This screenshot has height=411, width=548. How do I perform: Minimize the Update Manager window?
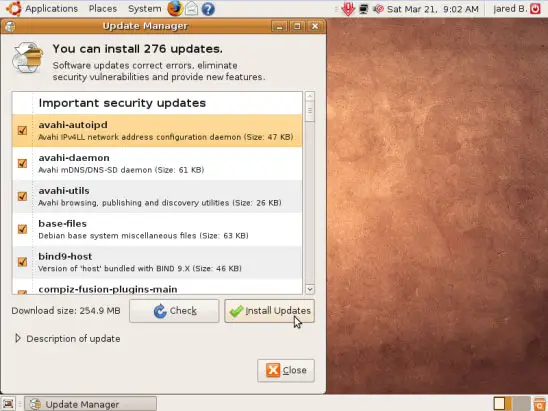pyautogui.click(x=279, y=27)
